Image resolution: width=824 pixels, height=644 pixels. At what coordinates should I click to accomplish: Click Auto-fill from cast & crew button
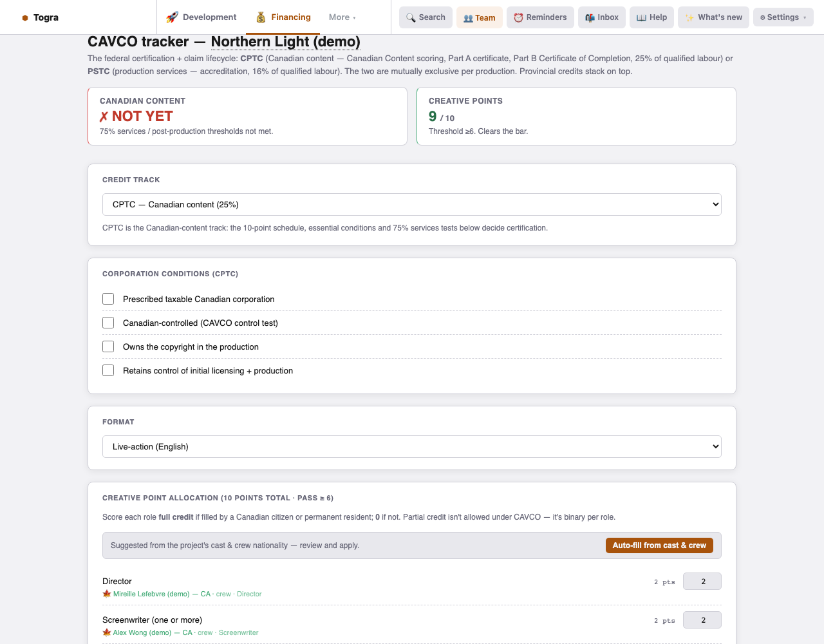click(x=659, y=545)
